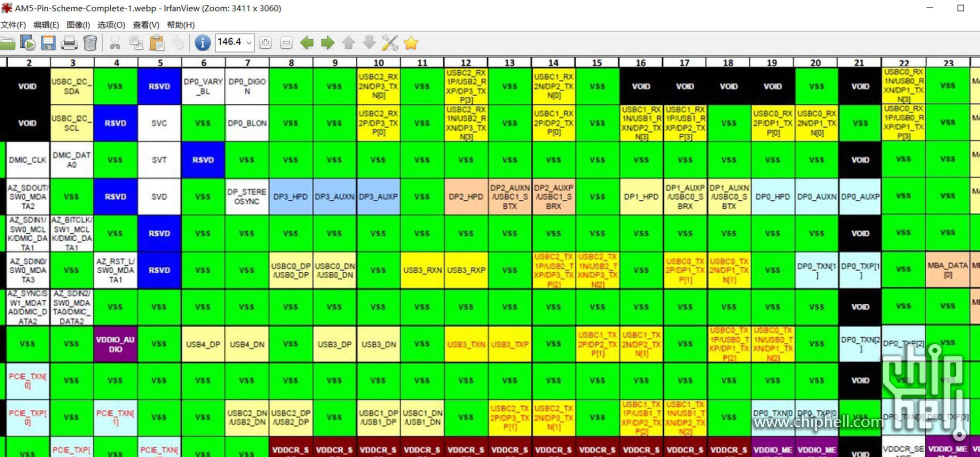Screen dimensions: 980x457
Task: Click the DP0_AUXN cell
Action: 816,196
